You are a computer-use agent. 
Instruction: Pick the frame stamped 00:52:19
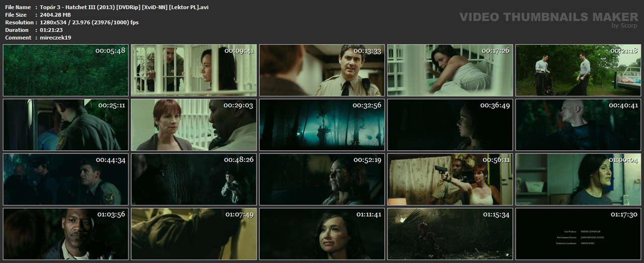322,180
